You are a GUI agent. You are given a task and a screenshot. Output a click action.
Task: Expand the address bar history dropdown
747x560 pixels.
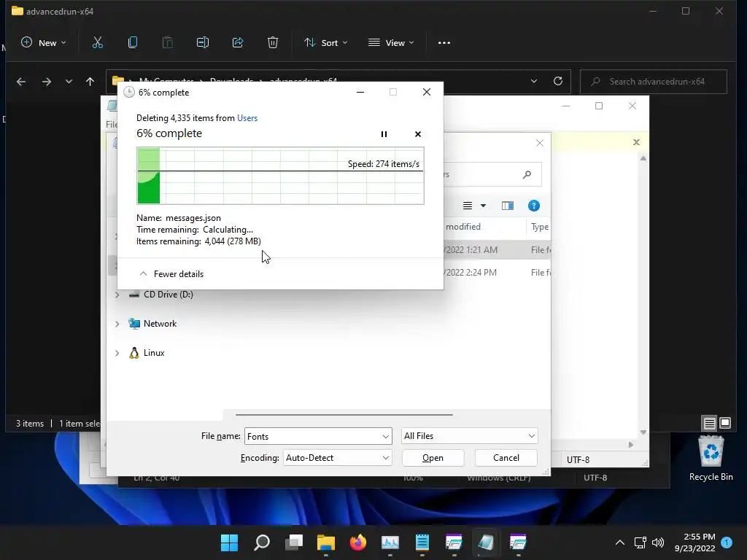(x=533, y=81)
